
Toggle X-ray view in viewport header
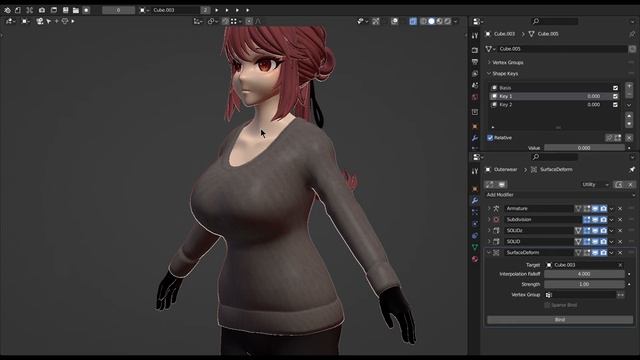click(x=413, y=21)
